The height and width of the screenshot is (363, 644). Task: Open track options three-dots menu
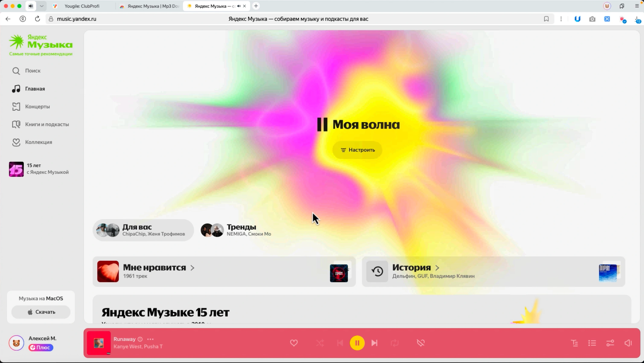150,339
